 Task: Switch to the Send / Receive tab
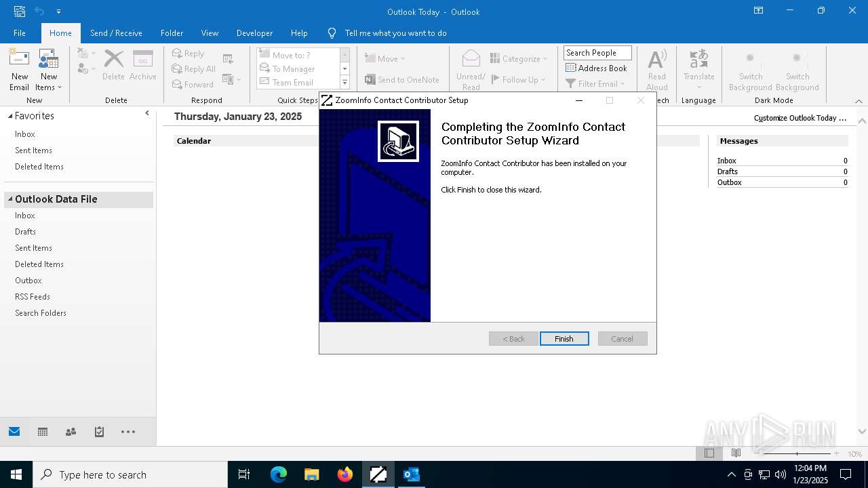coord(116,33)
